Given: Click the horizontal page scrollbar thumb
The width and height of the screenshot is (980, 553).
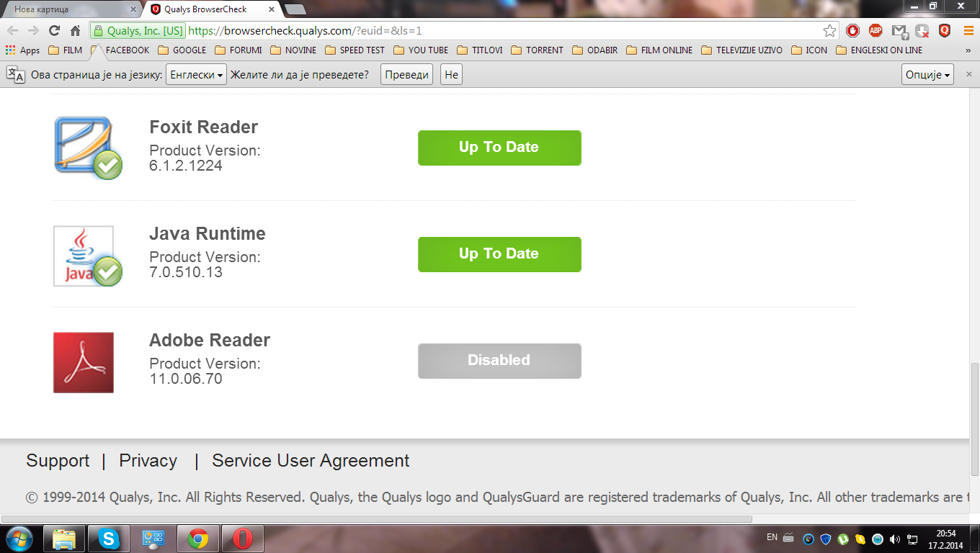Looking at the screenshot, I should (x=377, y=518).
